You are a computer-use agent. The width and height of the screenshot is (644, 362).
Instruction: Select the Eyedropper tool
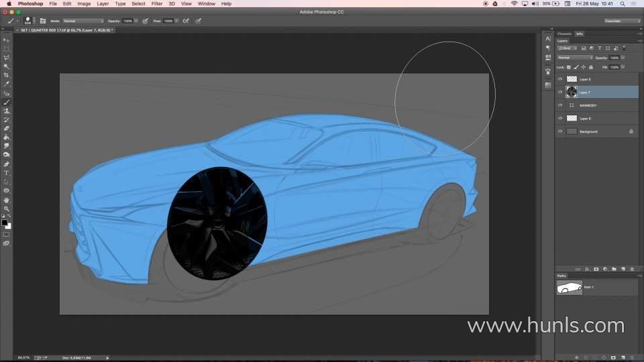[x=7, y=84]
